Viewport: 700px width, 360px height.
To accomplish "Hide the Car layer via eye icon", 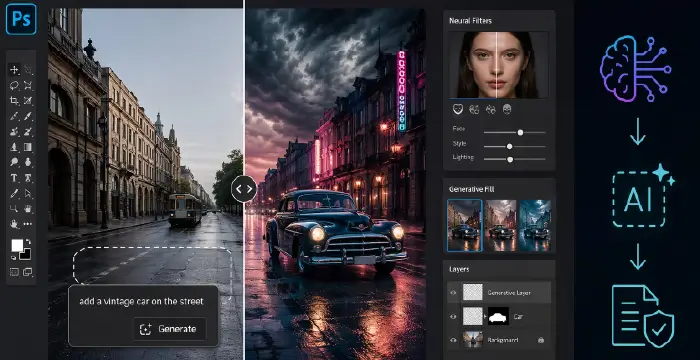I will (x=453, y=316).
